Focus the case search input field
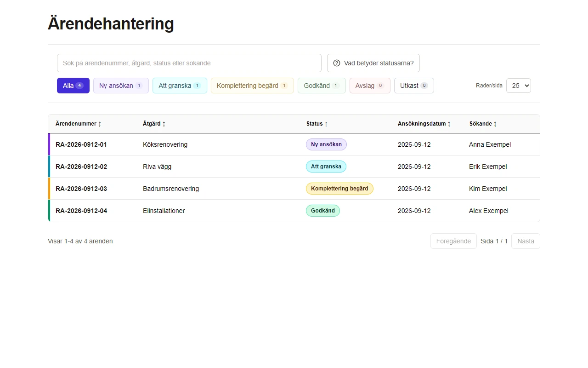The width and height of the screenshot is (588, 368). [x=189, y=63]
